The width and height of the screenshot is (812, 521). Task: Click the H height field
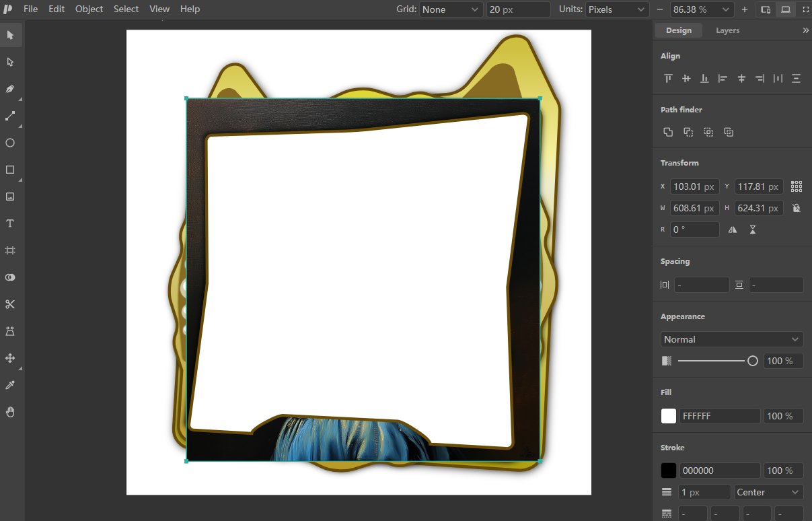759,208
